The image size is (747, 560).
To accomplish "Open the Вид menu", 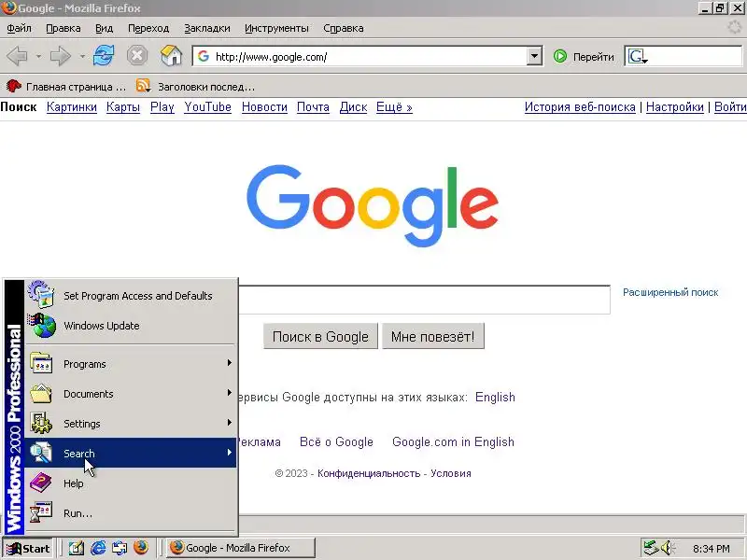I will 104,28.
